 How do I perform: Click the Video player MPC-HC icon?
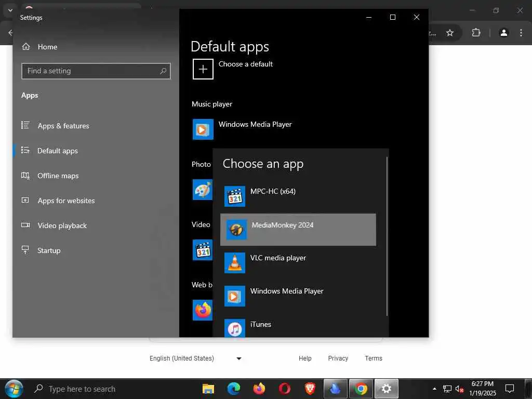tap(203, 250)
